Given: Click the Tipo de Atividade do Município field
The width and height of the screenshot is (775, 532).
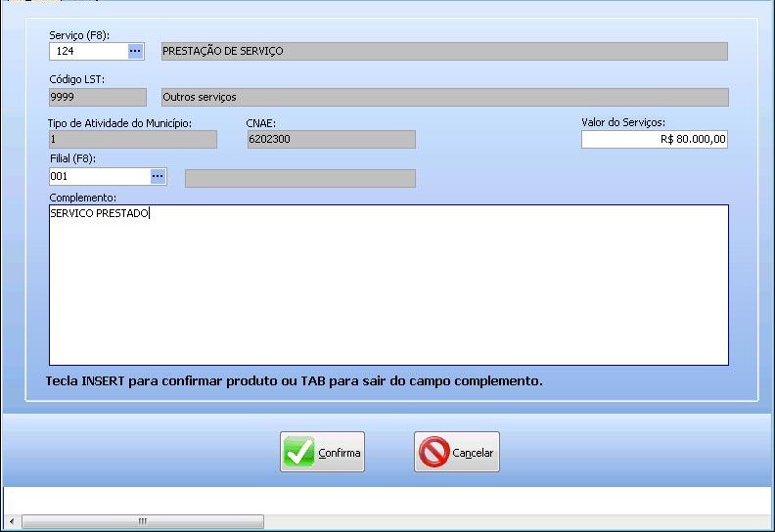Looking at the screenshot, I should (x=132, y=140).
